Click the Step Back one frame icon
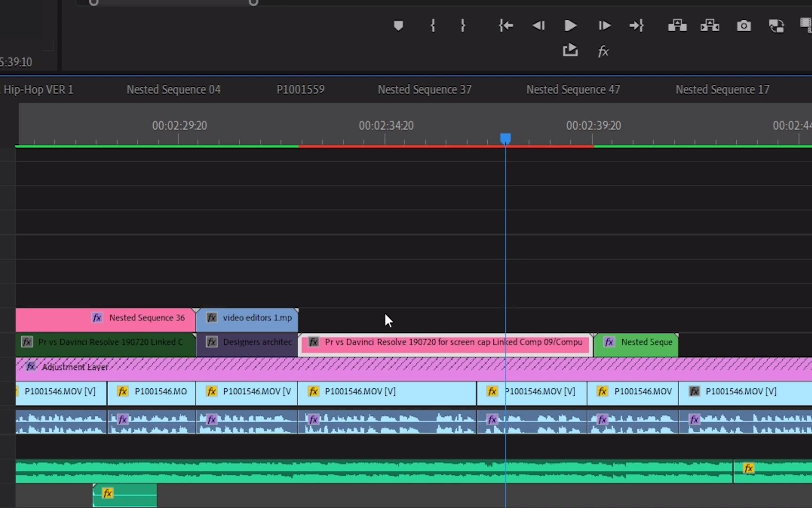The image size is (812, 508). (539, 26)
